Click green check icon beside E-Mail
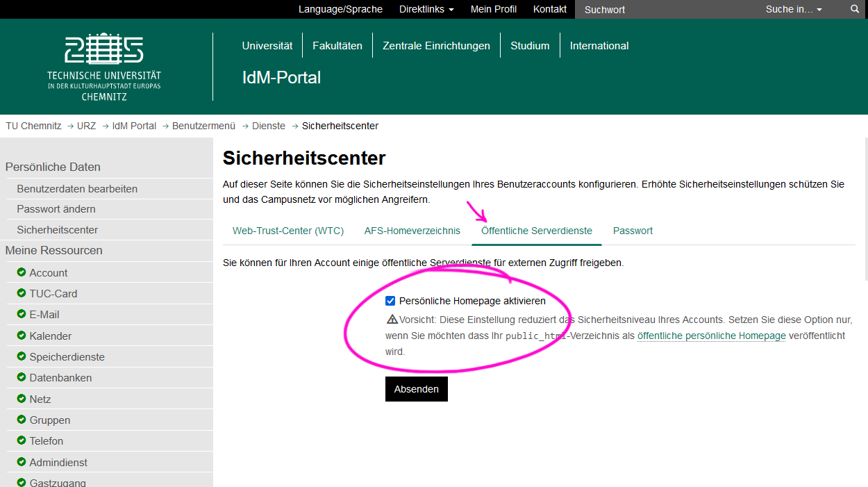This screenshot has height=487, width=868. (x=22, y=314)
